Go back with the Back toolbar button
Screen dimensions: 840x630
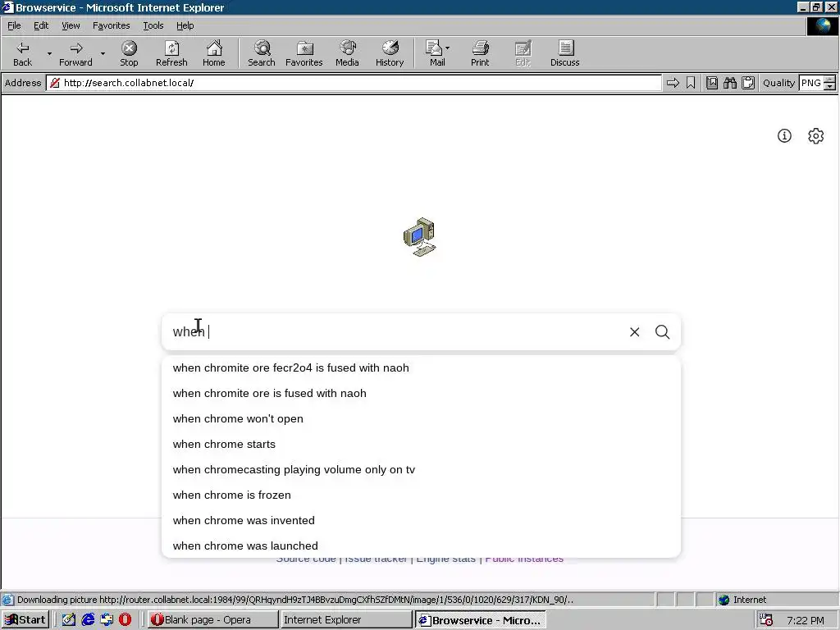[22, 53]
